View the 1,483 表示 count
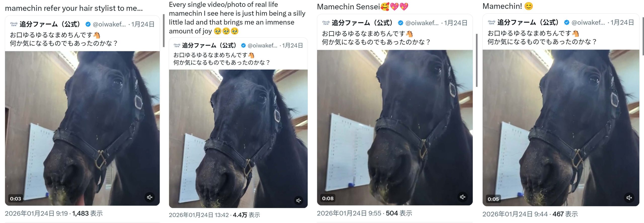 pyautogui.click(x=87, y=213)
